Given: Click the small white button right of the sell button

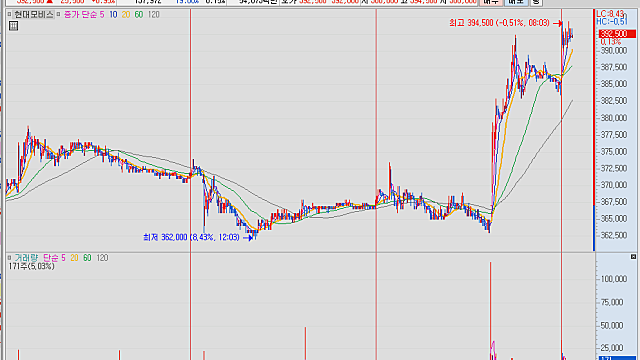Looking at the screenshot, I should [536, 2].
